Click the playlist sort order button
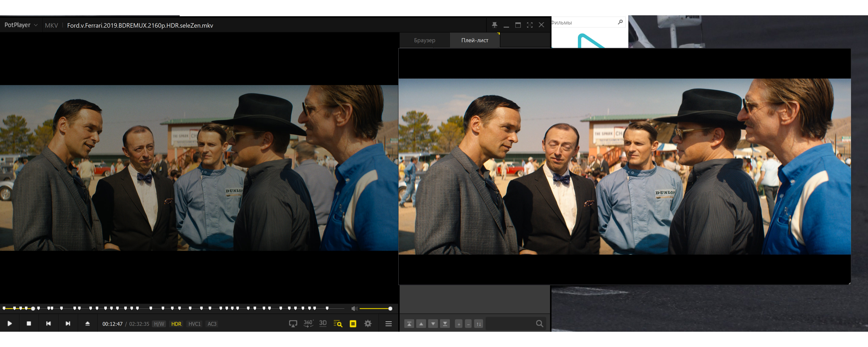The height and width of the screenshot is (347, 868). (479, 324)
